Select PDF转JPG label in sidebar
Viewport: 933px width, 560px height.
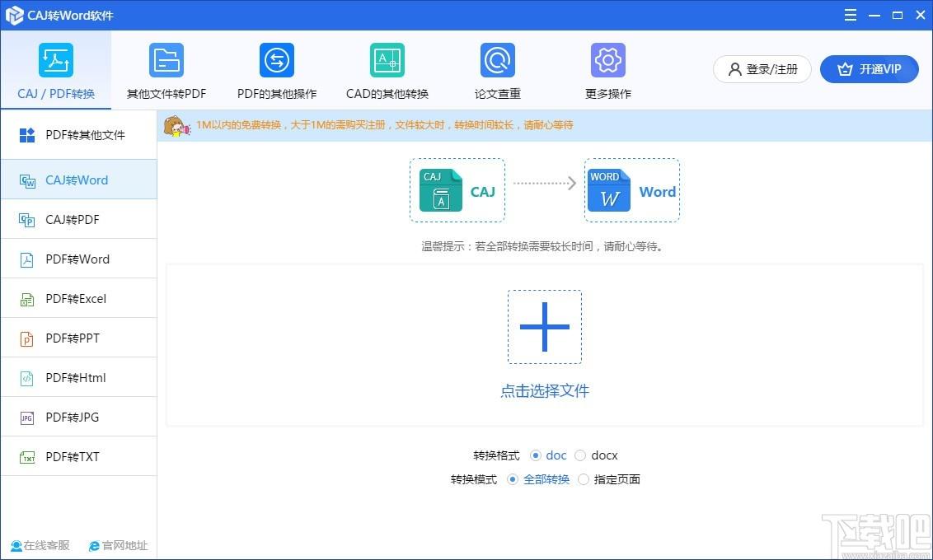point(72,418)
